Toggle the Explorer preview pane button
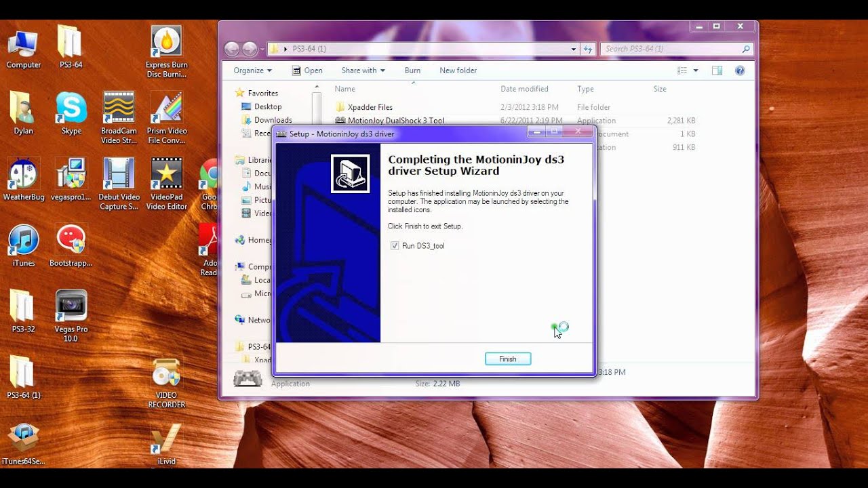This screenshot has height=488, width=868. tap(717, 70)
